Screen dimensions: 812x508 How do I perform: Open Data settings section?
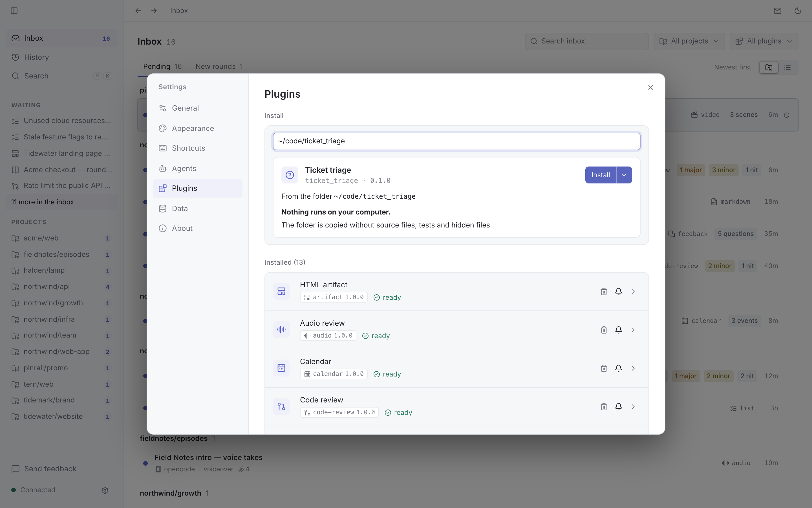click(x=197, y=209)
